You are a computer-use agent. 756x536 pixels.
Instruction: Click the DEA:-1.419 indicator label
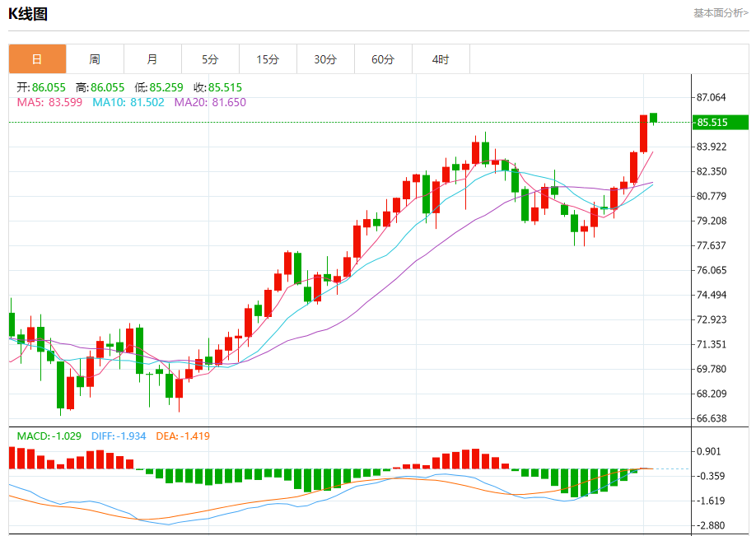(183, 436)
